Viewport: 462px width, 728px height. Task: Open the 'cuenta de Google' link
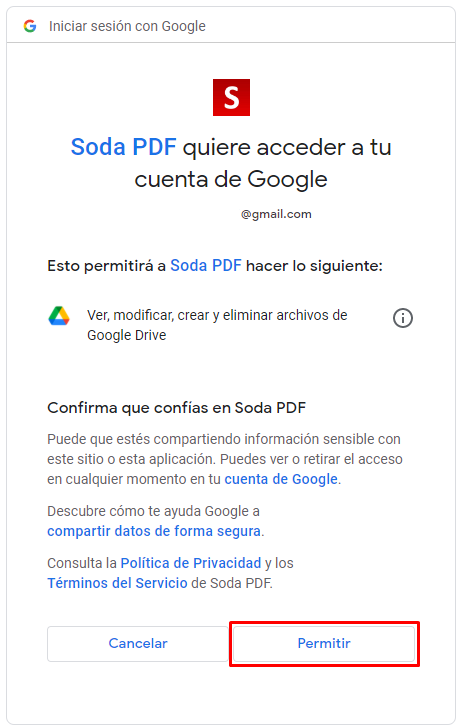point(281,479)
